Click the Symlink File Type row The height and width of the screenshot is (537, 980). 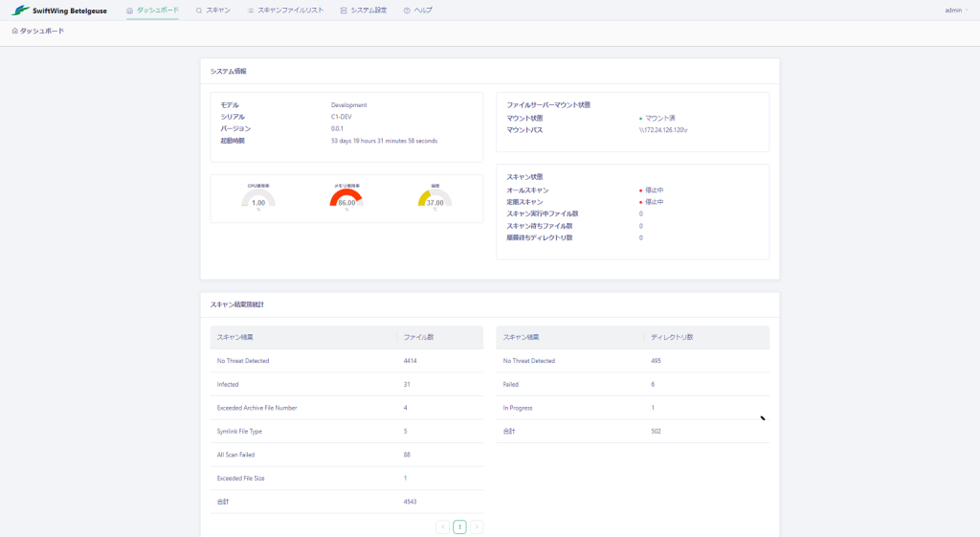point(346,432)
